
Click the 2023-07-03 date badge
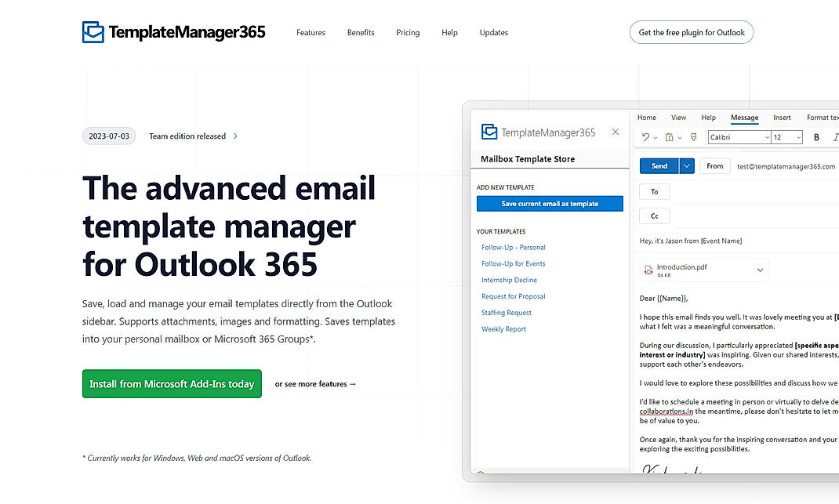(109, 136)
